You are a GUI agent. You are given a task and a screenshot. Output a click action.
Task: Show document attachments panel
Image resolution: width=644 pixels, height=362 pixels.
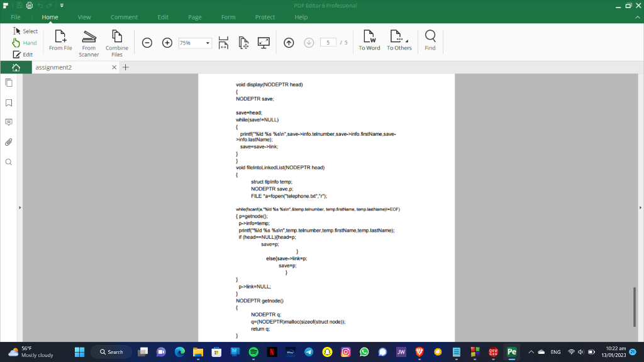8,142
